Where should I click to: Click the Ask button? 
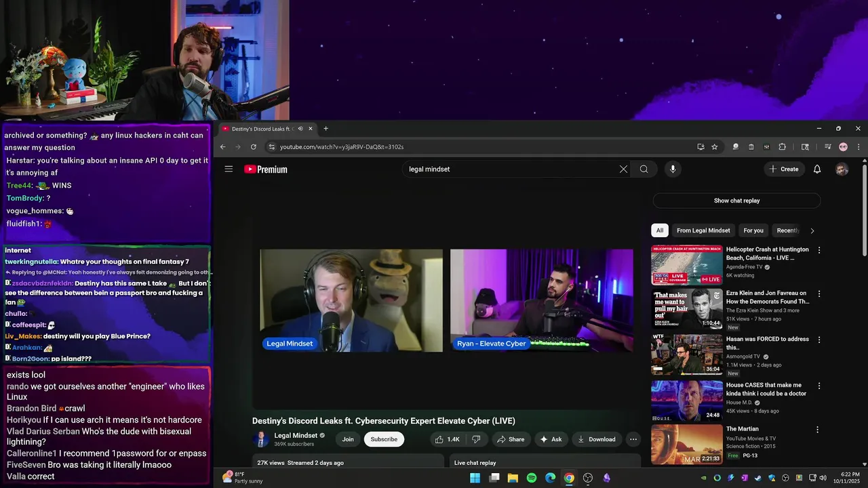[551, 439]
